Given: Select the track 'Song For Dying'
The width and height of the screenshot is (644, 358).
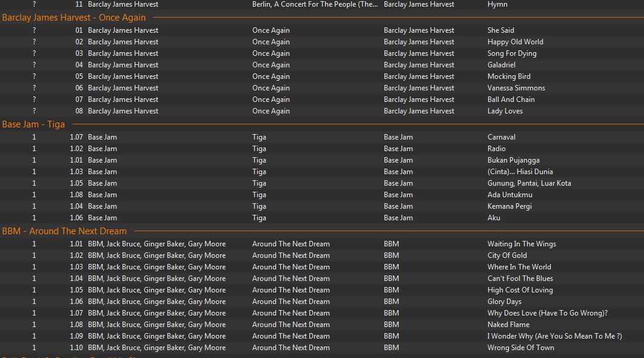Looking at the screenshot, I should coord(512,53).
